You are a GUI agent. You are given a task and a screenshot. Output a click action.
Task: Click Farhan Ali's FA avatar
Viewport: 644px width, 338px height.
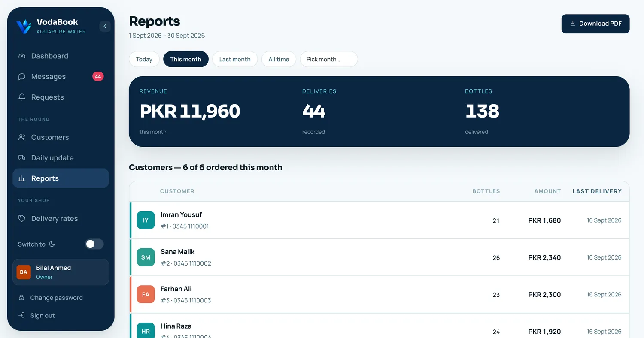(146, 294)
